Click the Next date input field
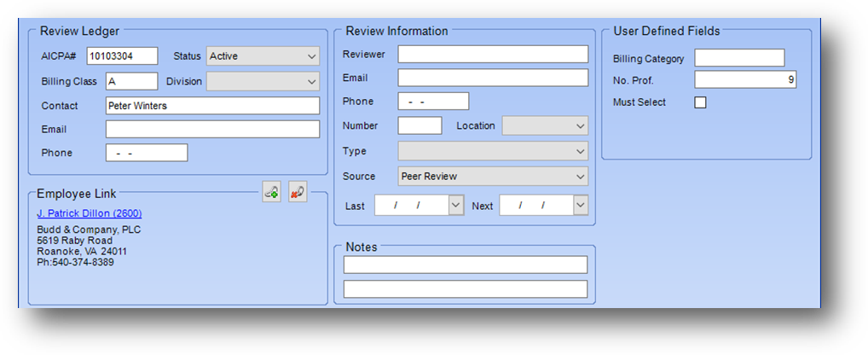 pyautogui.click(x=536, y=205)
